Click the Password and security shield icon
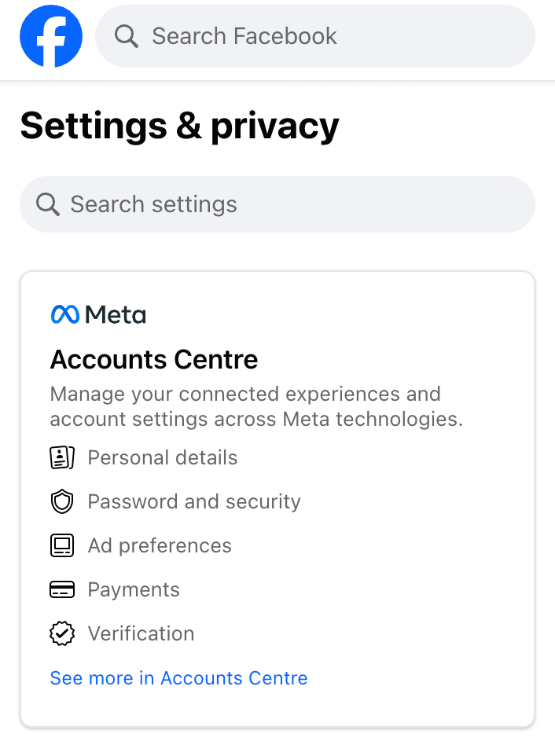555x756 pixels. 61,501
